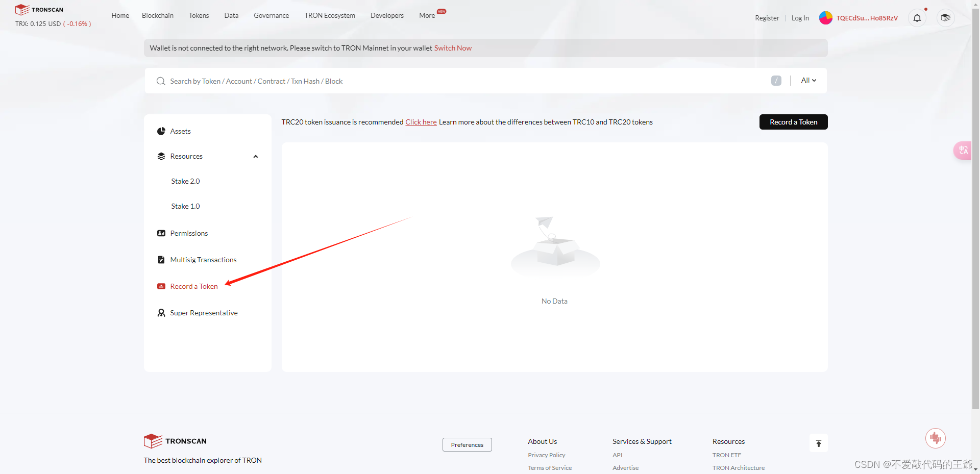Click the TRX price text
The height and width of the screenshot is (474, 980).
click(53, 24)
